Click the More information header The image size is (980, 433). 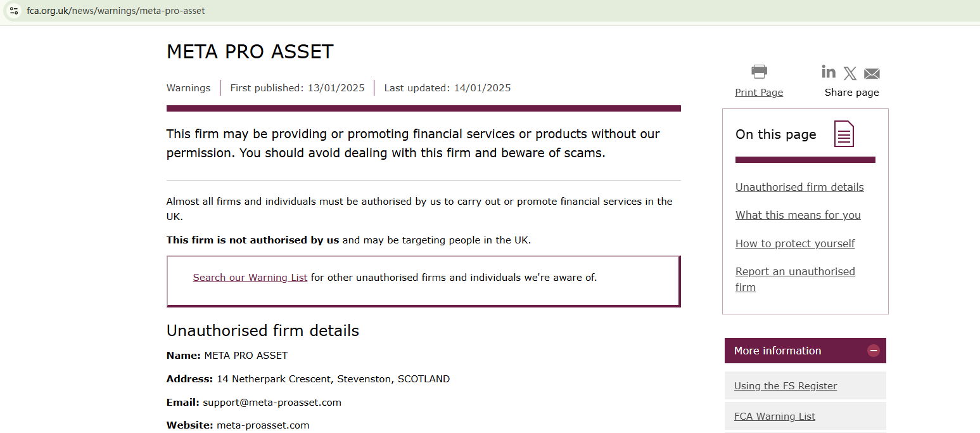(x=777, y=351)
